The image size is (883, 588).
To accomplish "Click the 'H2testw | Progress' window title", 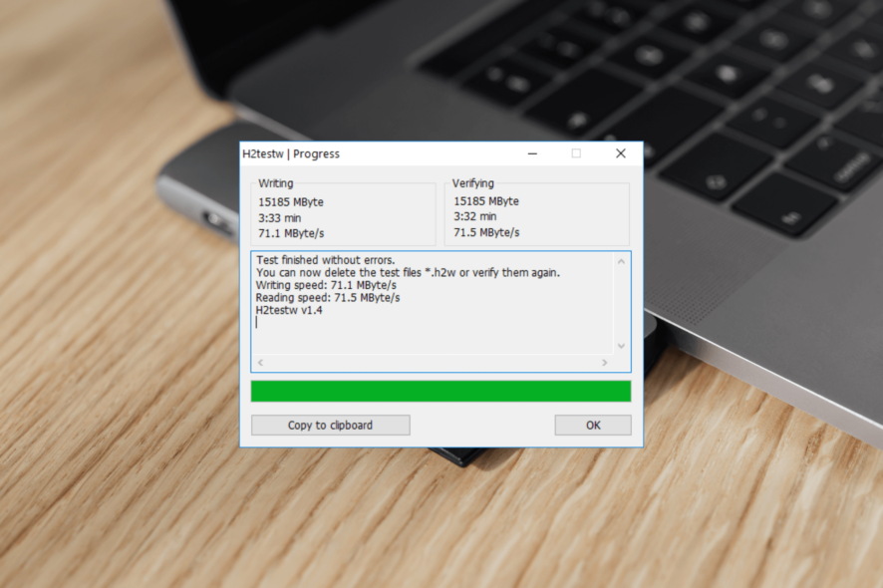I will pos(291,153).
